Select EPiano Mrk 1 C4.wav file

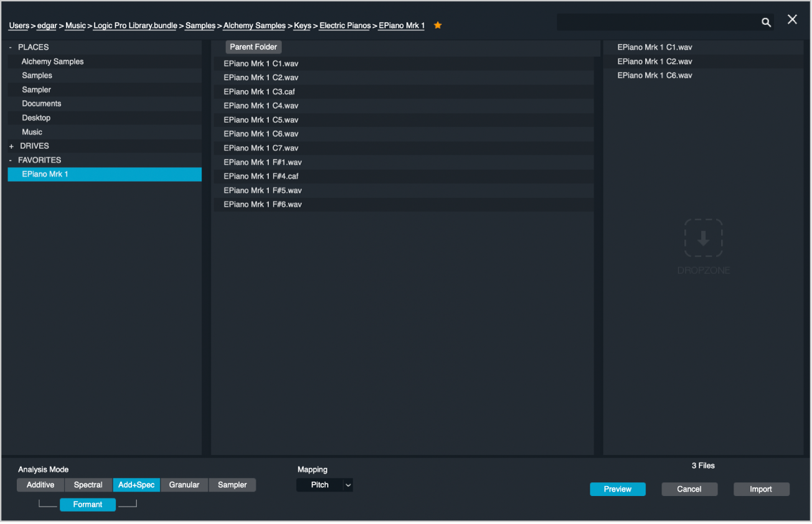404,106
